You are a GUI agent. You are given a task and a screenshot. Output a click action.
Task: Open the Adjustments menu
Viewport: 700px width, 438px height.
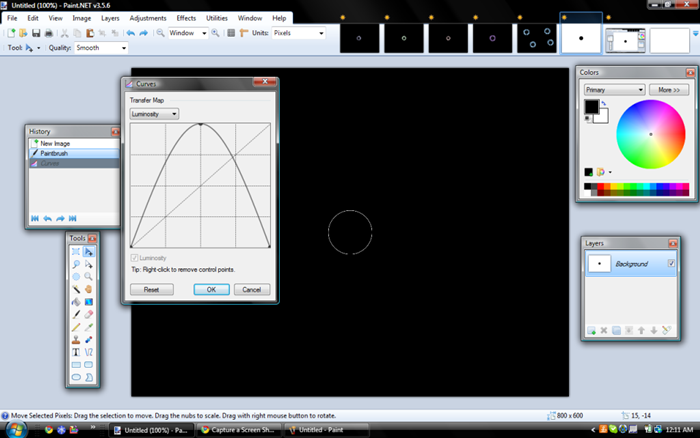click(148, 18)
